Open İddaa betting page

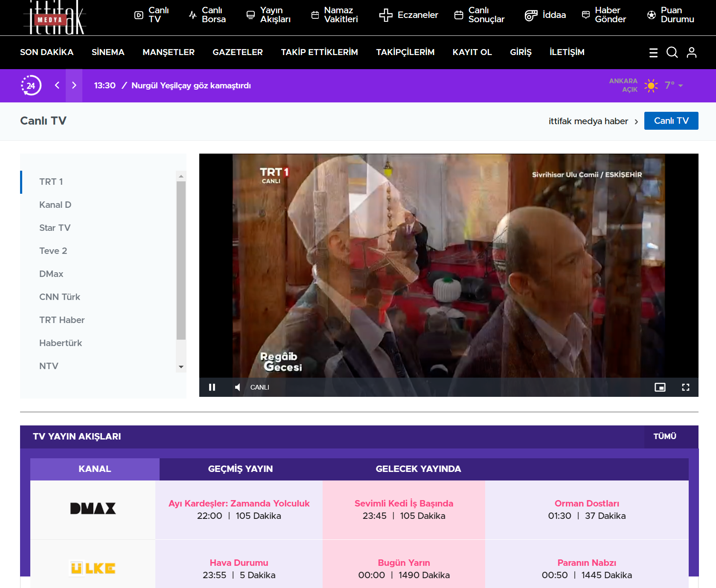click(545, 15)
